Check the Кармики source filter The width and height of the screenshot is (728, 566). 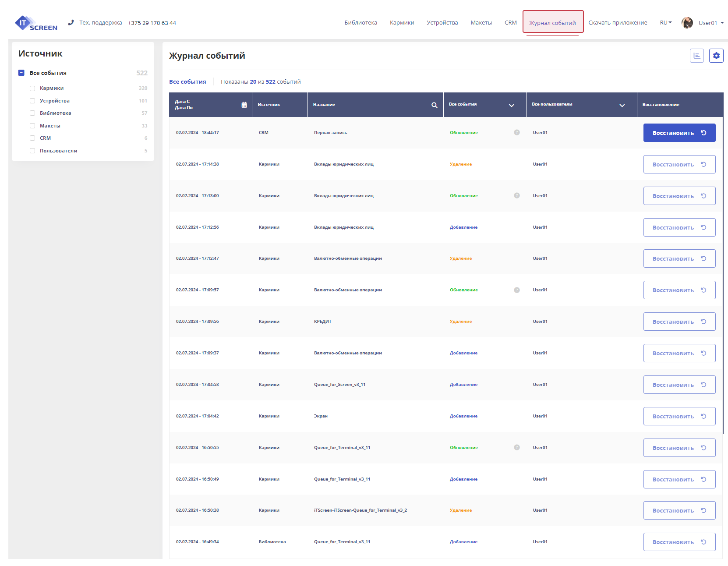(x=32, y=88)
